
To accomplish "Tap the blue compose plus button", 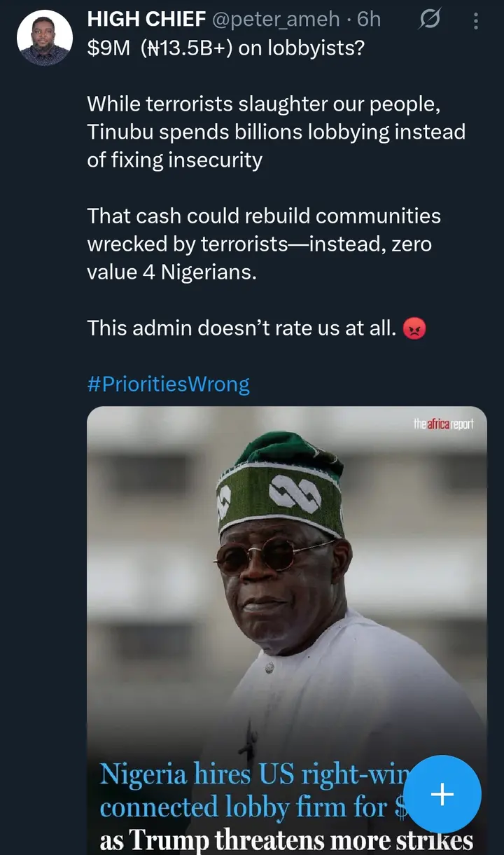I will [442, 794].
